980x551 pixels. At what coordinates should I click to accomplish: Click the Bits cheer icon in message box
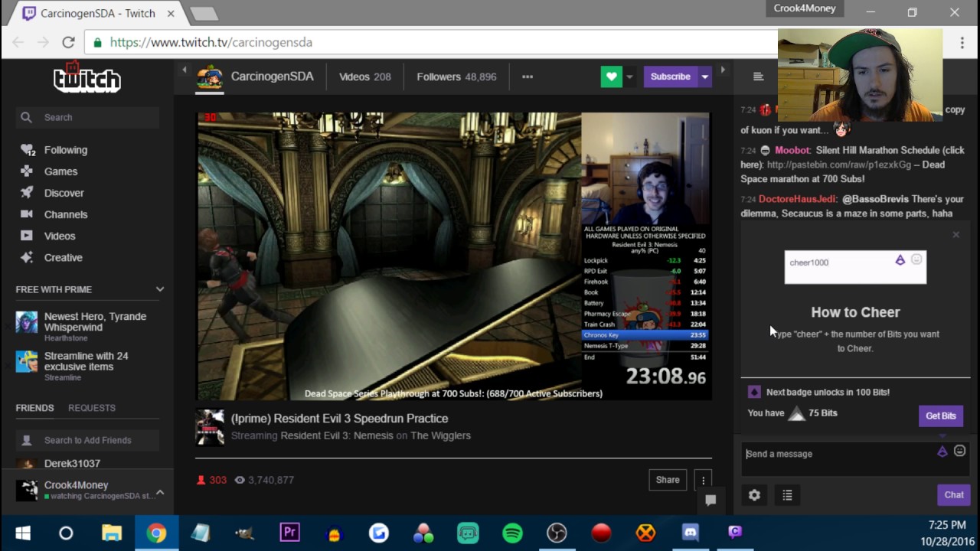pyautogui.click(x=942, y=452)
